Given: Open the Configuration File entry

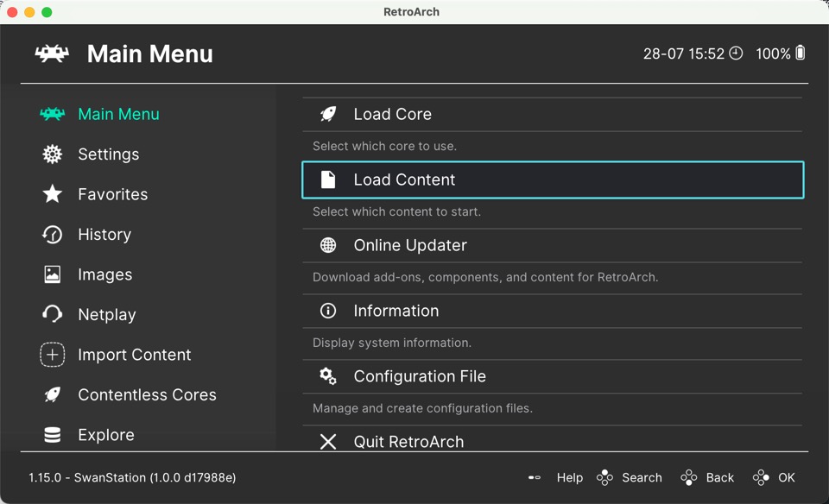Looking at the screenshot, I should tap(420, 376).
